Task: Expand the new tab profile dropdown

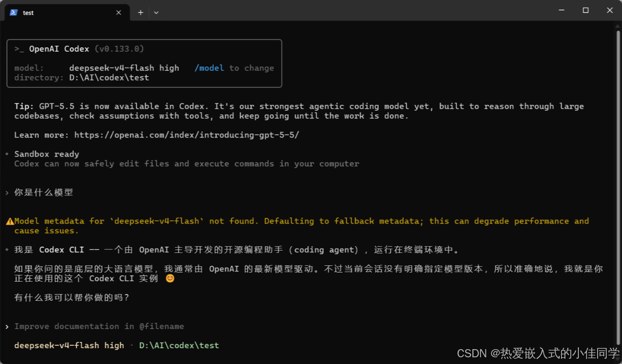Action: 156,12
